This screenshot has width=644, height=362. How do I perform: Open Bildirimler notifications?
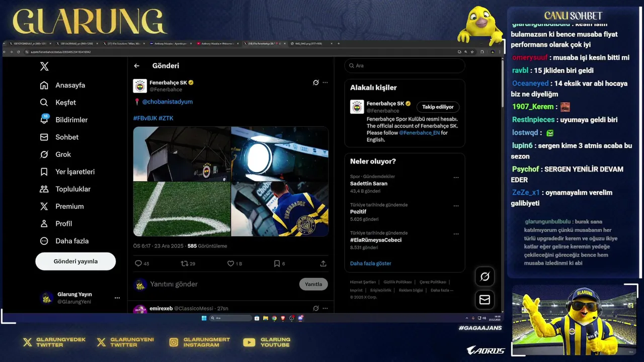(64, 120)
